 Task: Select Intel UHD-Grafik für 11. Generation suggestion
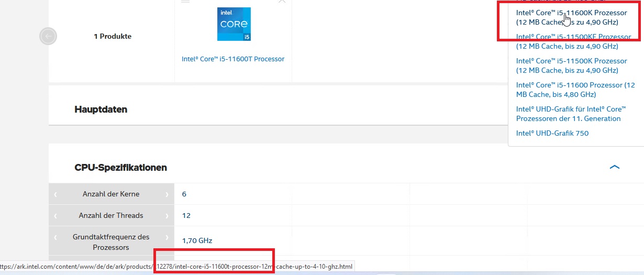coord(571,114)
